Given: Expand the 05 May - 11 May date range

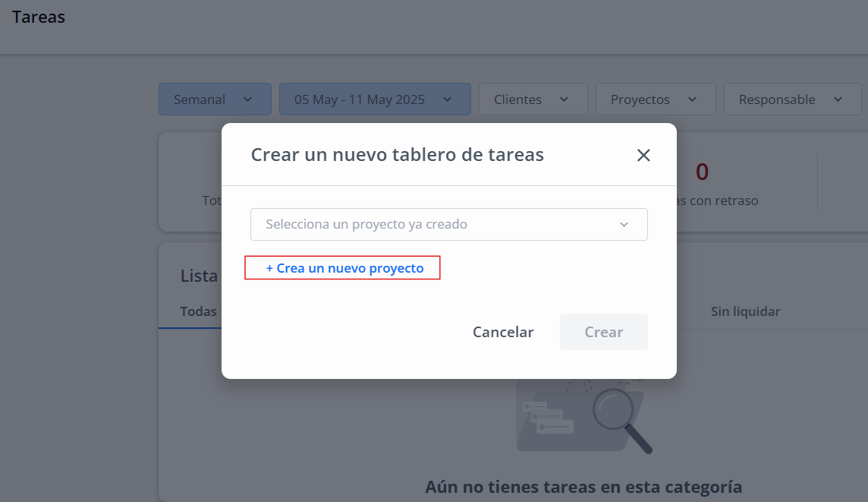Looking at the screenshot, I should point(375,99).
